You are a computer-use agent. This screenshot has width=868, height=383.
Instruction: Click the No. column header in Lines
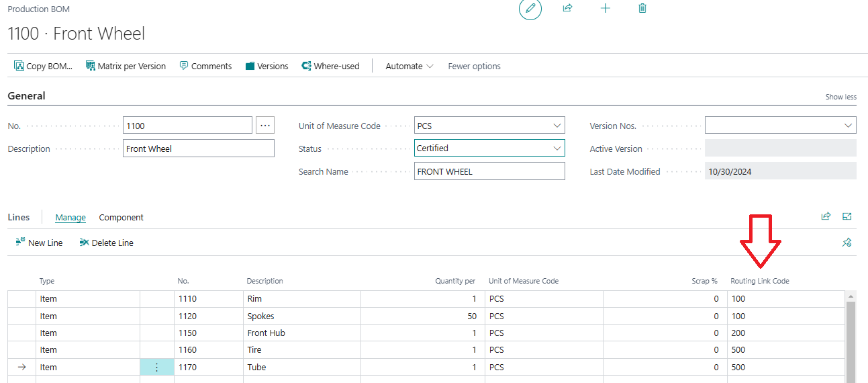(183, 281)
